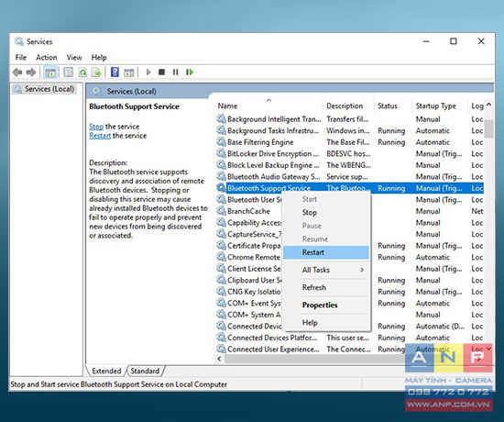Select Services (Local) in the console tree

[x=44, y=89]
